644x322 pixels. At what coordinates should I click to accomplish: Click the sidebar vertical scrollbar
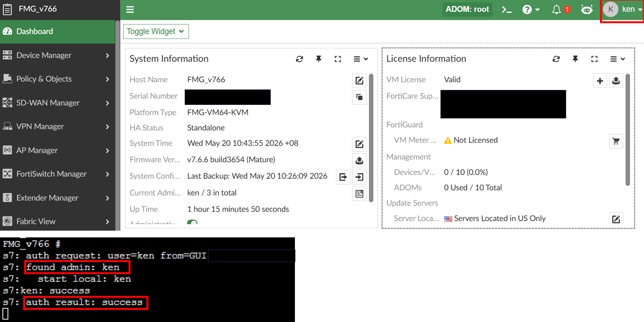tap(117, 125)
